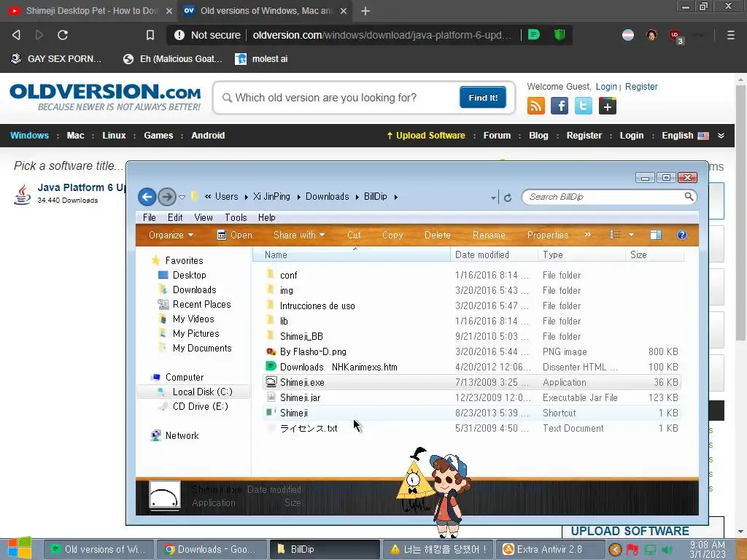Open the green chat extension icon

(x=534, y=35)
